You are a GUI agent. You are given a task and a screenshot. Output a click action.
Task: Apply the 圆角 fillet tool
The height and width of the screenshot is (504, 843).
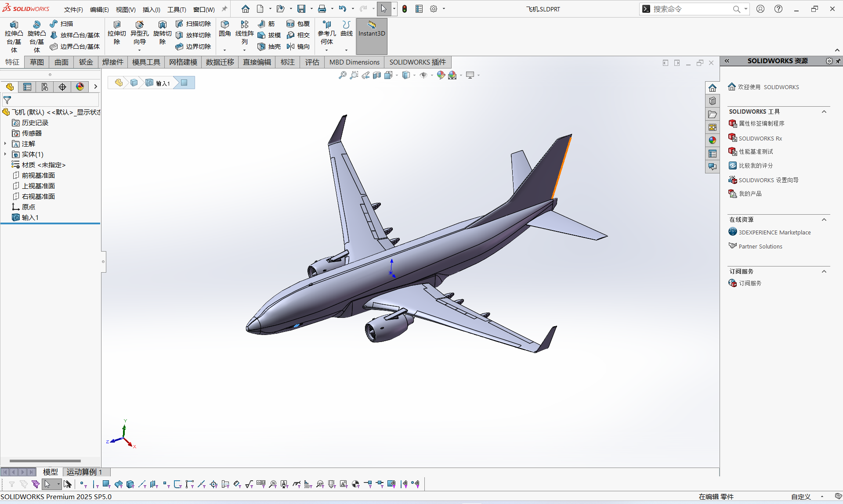click(x=225, y=29)
